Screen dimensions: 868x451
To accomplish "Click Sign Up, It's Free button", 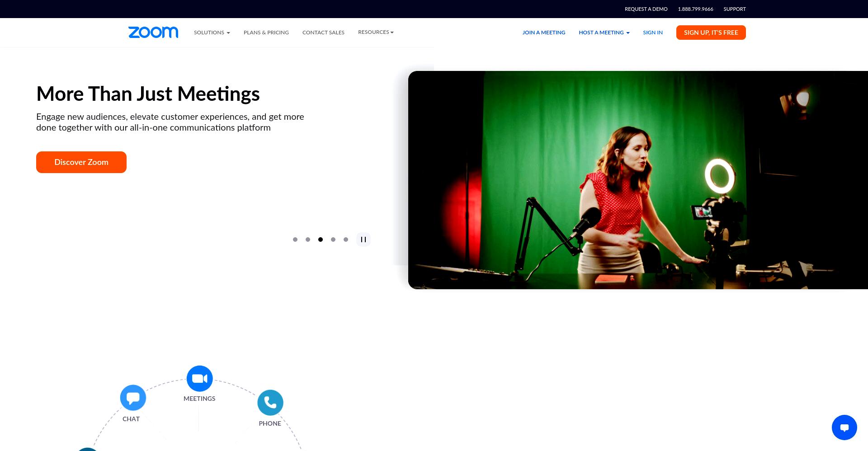I will pyautogui.click(x=711, y=33).
